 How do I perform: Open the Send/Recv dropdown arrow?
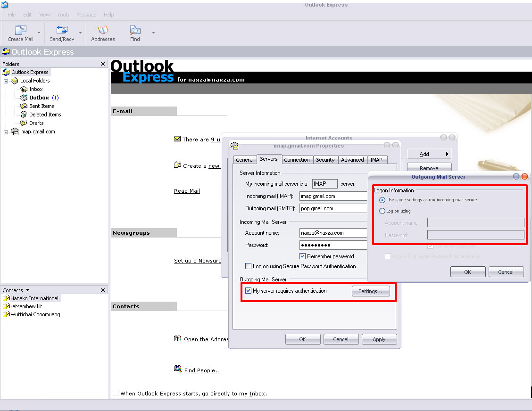coord(80,33)
